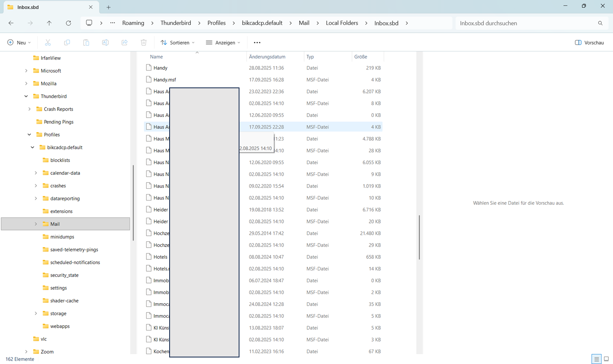Open the Neu menu button
The image size is (613, 364).
click(19, 42)
